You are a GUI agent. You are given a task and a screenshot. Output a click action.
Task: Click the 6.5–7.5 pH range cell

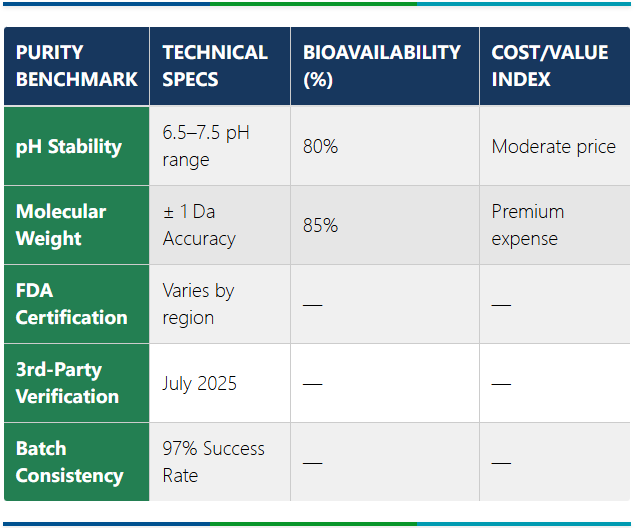[206, 146]
